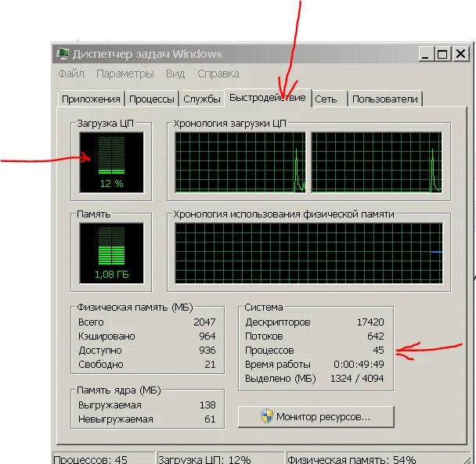Click the Время работы value 0:00:49:49
Screen dimensions: 476x464
(359, 364)
